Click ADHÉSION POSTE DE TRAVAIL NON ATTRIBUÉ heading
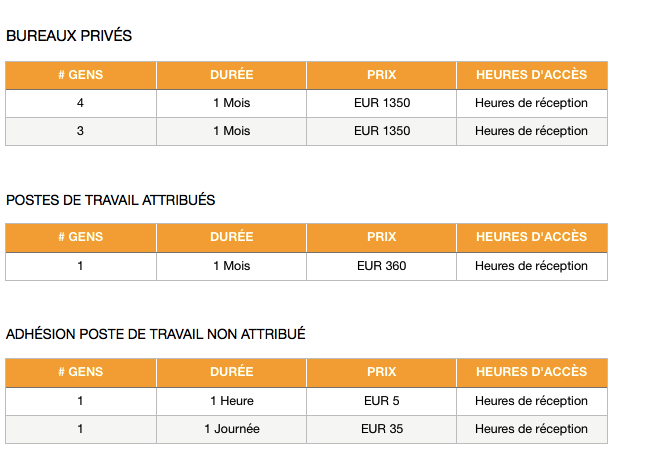This screenshot has height=449, width=664. coord(155,334)
